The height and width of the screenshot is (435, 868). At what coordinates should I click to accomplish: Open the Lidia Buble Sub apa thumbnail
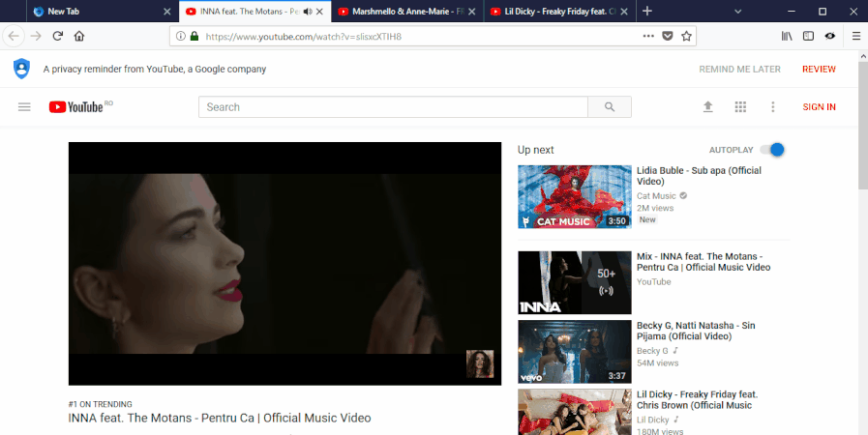click(x=574, y=196)
